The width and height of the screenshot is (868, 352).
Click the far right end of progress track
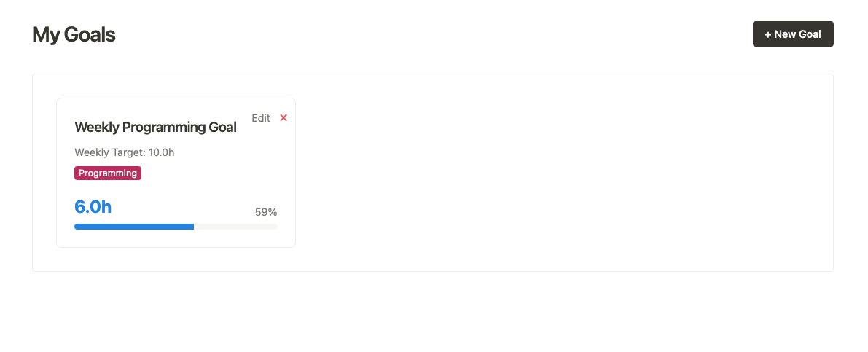(275, 227)
